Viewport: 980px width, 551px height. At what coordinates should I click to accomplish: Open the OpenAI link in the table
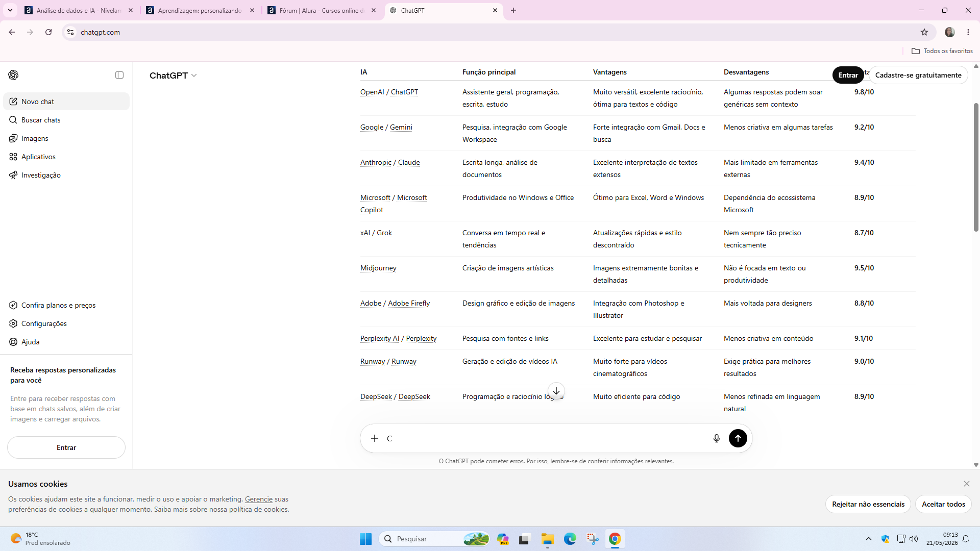[x=372, y=92]
